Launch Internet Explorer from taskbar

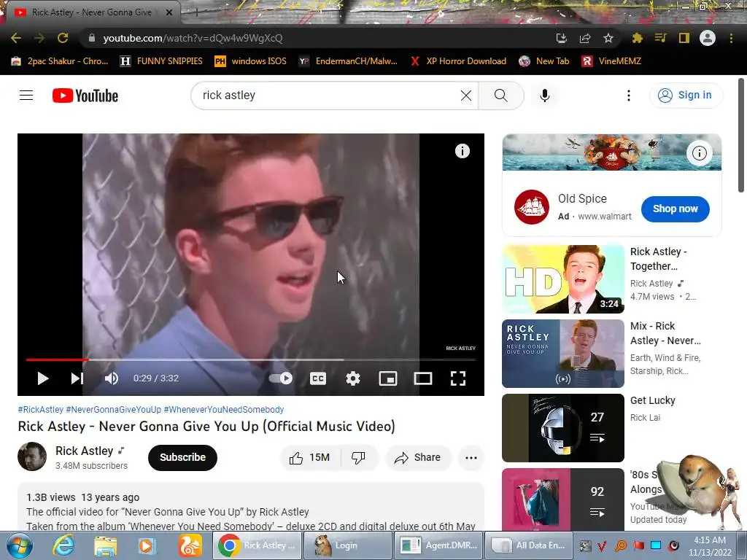(x=63, y=545)
